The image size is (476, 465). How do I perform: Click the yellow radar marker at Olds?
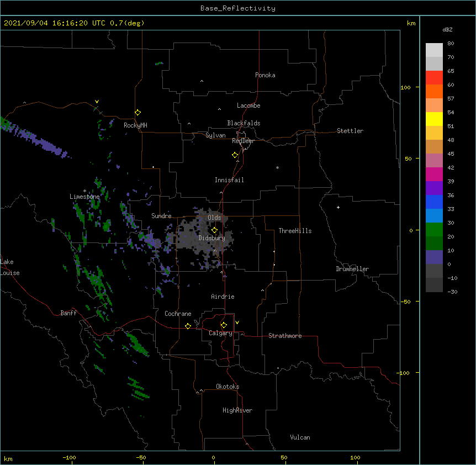click(214, 230)
